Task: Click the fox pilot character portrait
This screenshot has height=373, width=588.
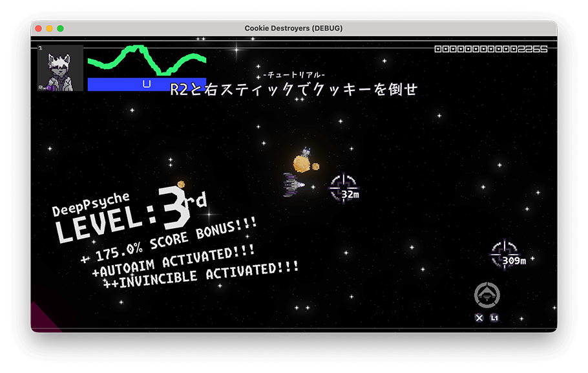Action: point(60,68)
